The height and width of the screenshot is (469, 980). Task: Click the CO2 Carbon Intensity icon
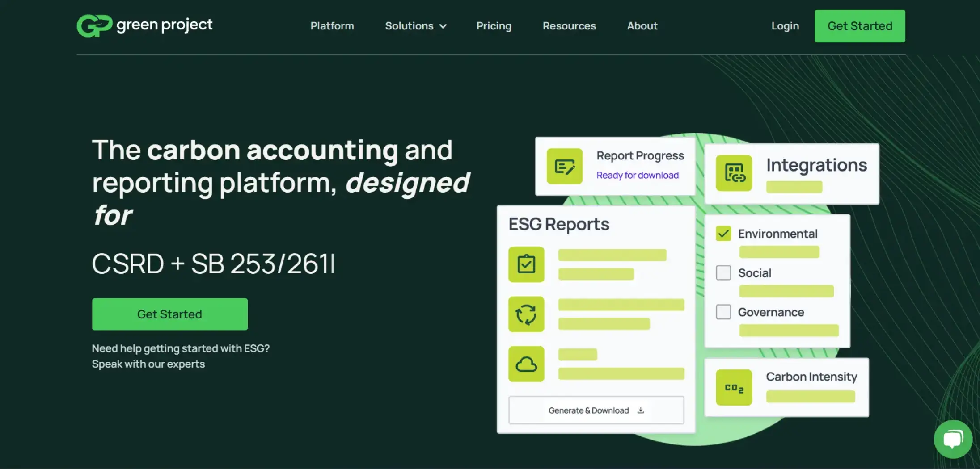pyautogui.click(x=733, y=387)
